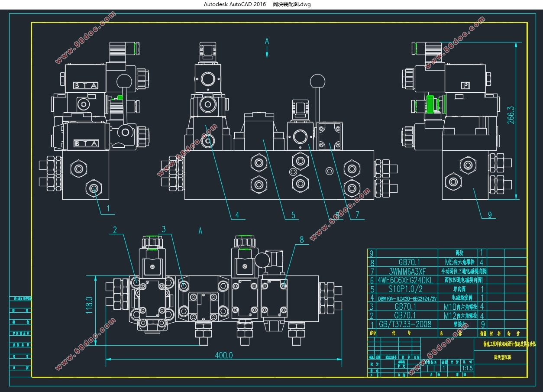Image resolution: width=543 pixels, height=392 pixels.
Task: Select standard GB/T3733-2008 in parts list
Action: tap(405, 324)
